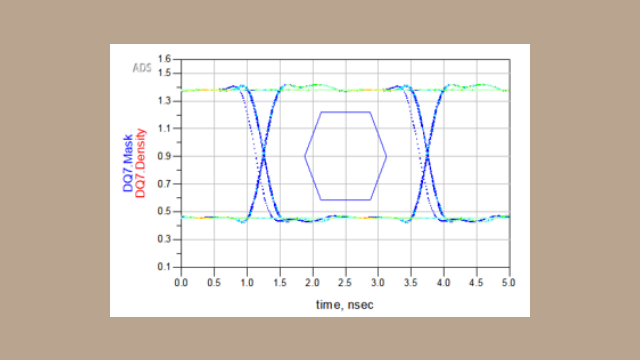Click the ADS label on the plot
Viewport: 640px width, 360px height.
click(142, 68)
